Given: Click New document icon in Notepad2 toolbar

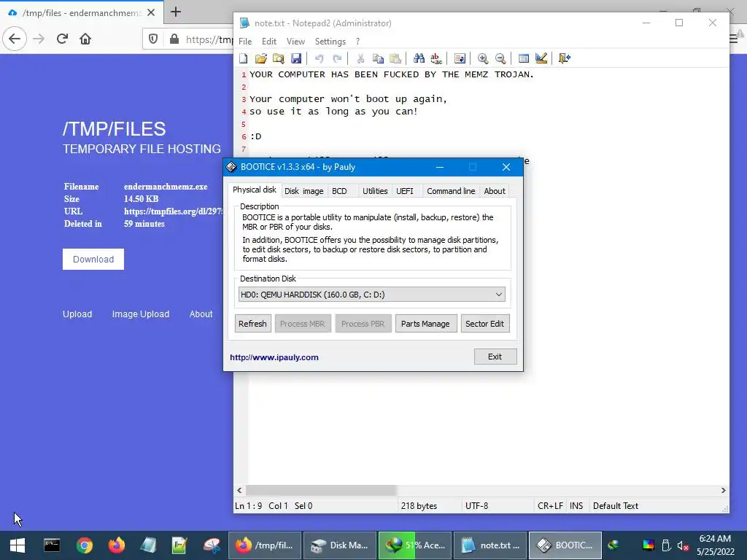Looking at the screenshot, I should coord(244,58).
